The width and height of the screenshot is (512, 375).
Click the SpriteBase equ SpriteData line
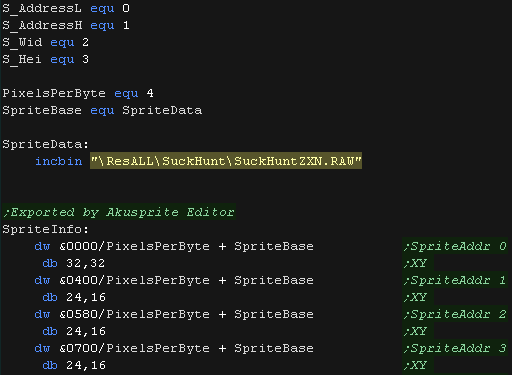click(102, 110)
